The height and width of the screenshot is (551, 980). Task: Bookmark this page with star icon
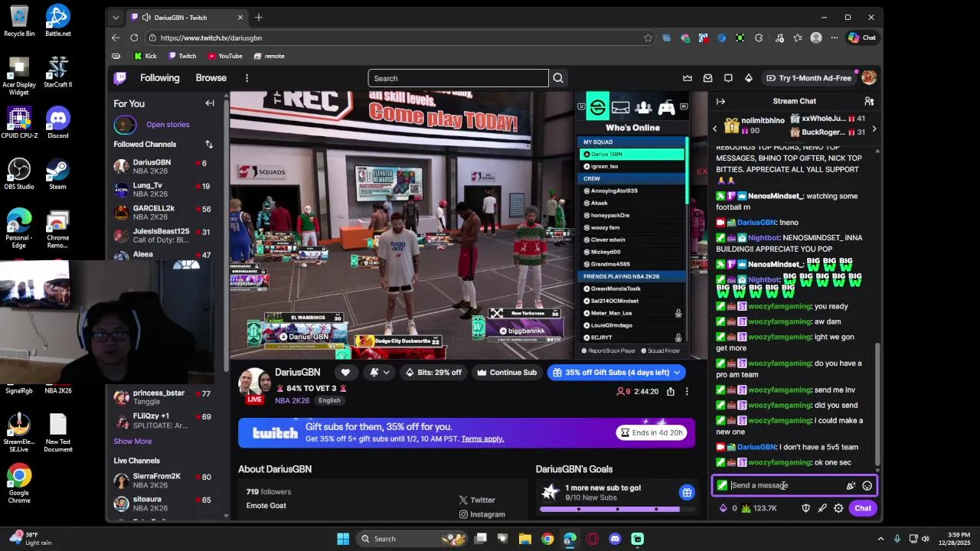coord(648,37)
